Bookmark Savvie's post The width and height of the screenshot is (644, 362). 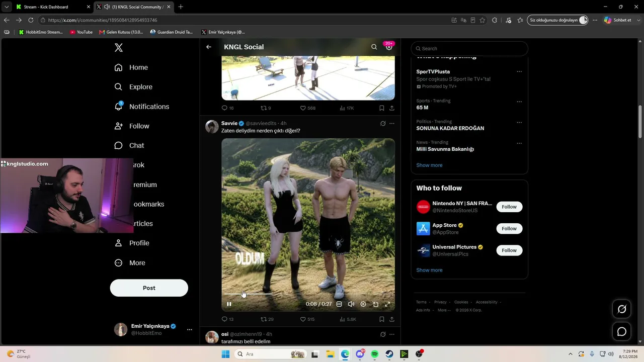pos(382,319)
